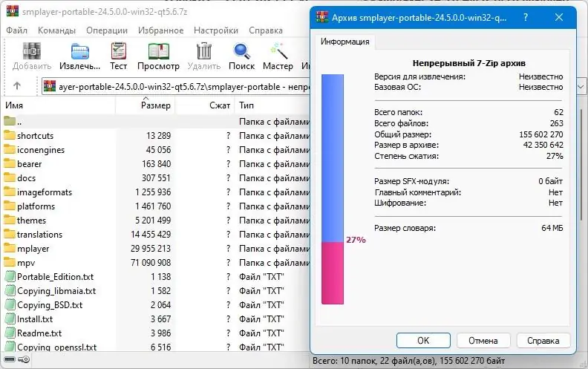Click the compression ratio bar graphic
Image resolution: width=588 pixels, height=369 pixels.
tap(333, 189)
